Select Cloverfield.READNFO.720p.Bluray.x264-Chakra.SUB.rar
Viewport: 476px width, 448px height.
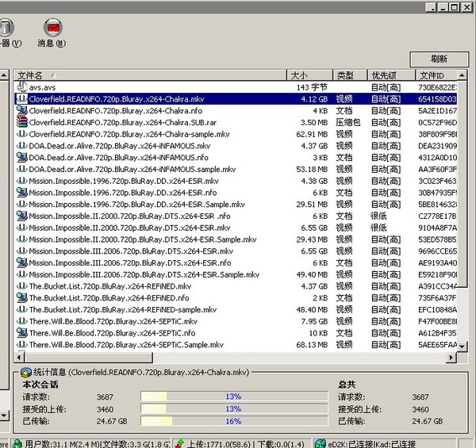123,123
